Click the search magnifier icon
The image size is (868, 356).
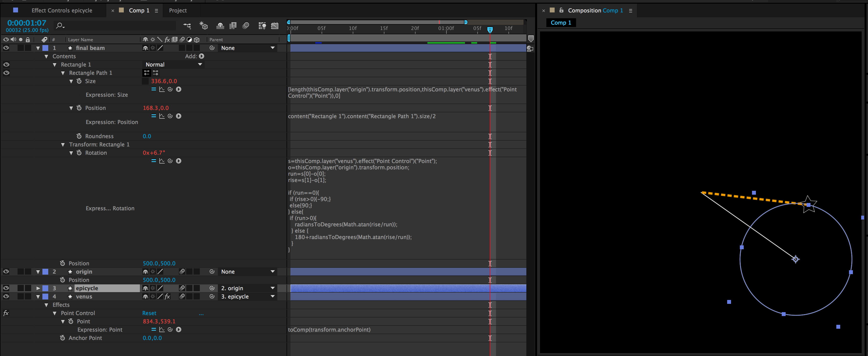tap(60, 26)
